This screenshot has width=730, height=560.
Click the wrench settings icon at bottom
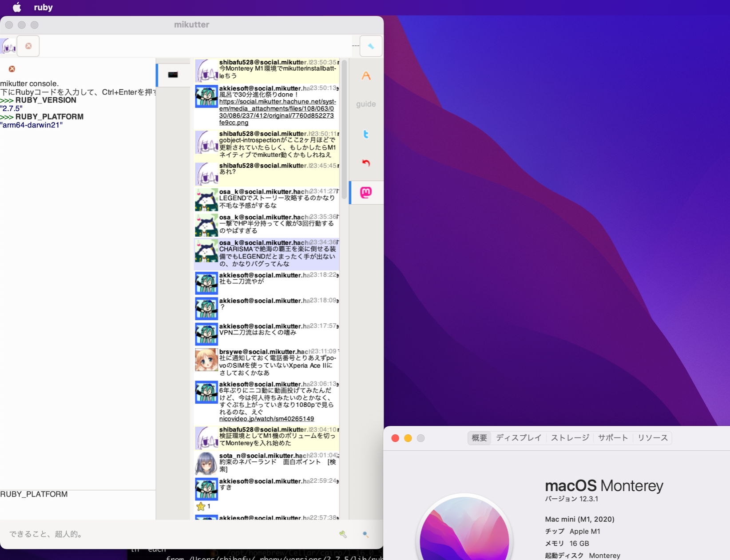pos(343,534)
